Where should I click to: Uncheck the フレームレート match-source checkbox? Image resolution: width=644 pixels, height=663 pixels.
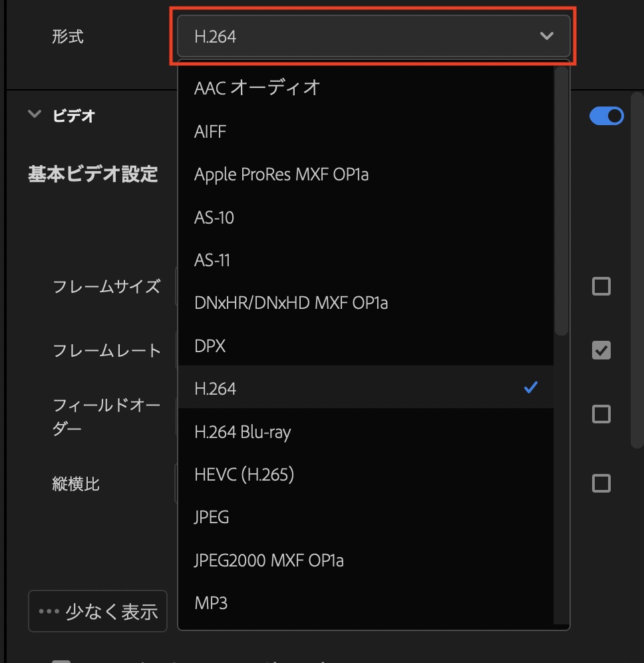601,350
